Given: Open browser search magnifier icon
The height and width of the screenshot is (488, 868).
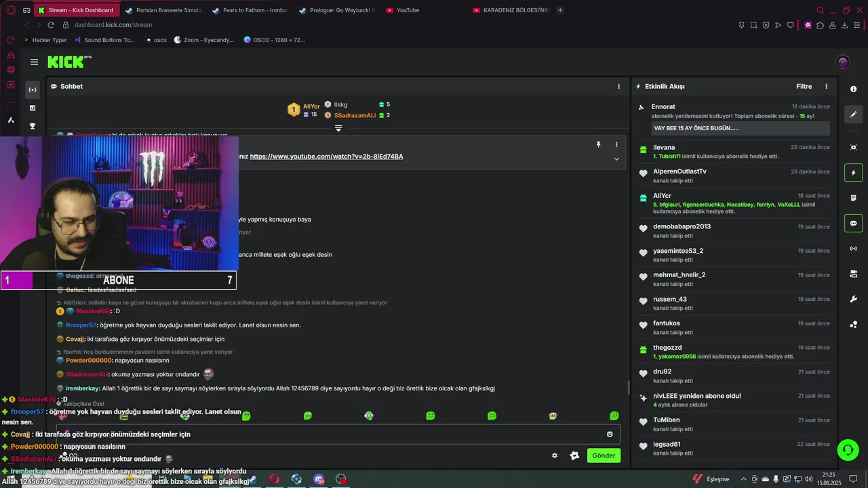Looking at the screenshot, I should click(x=820, y=10).
